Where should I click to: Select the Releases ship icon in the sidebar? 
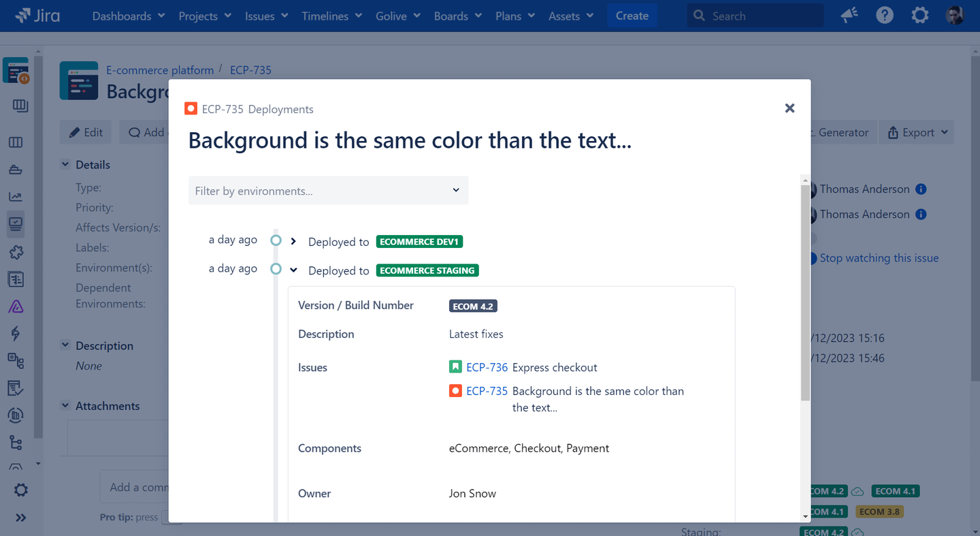click(x=16, y=170)
